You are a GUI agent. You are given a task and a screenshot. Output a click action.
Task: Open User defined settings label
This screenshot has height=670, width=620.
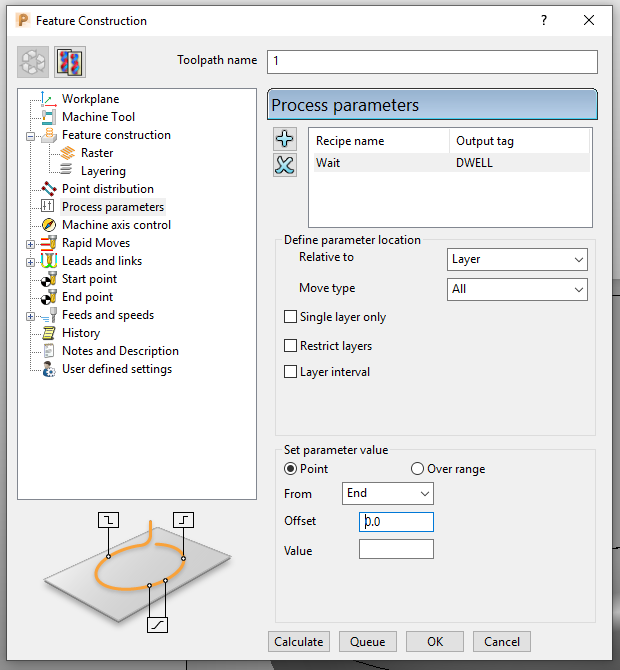117,369
